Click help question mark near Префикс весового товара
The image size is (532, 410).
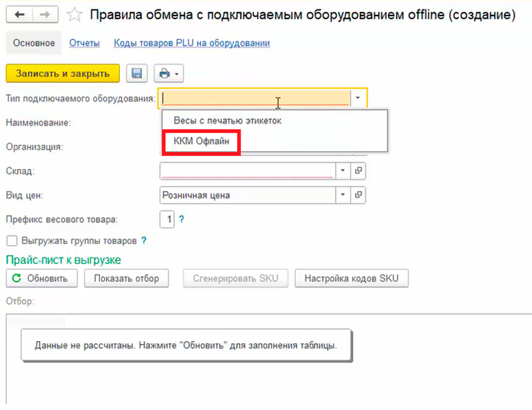pyautogui.click(x=181, y=219)
